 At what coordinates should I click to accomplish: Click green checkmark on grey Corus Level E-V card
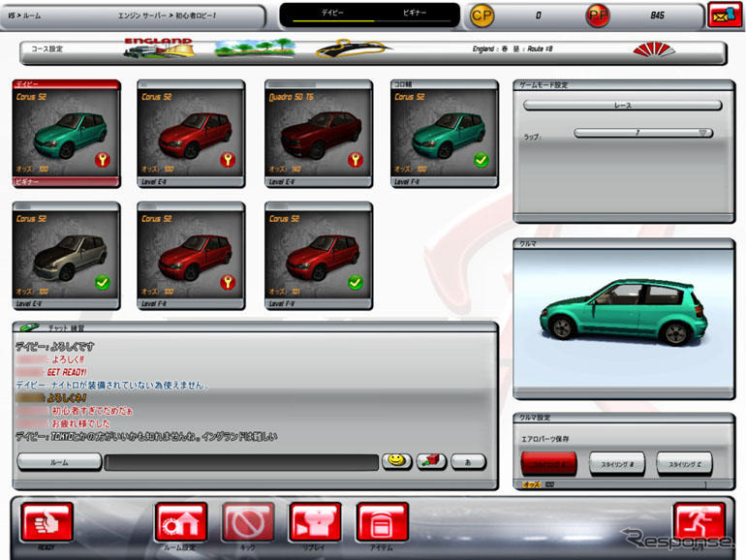pyautogui.click(x=103, y=282)
